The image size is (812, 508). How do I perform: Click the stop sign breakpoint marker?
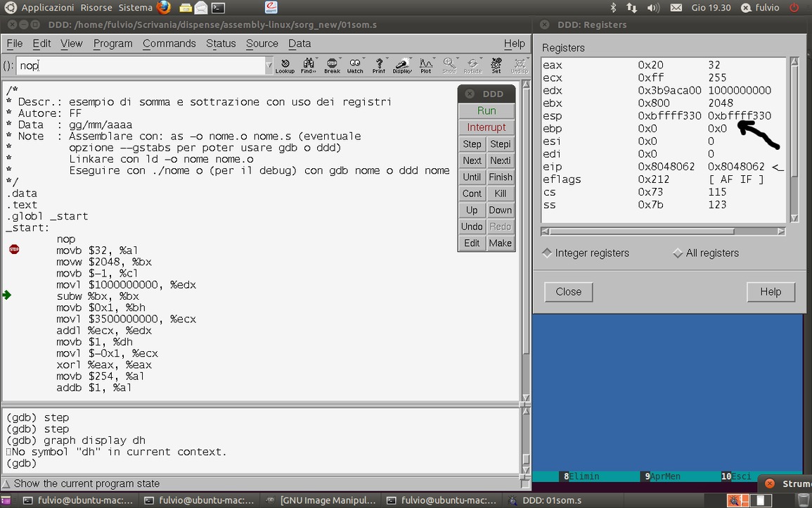[14, 250]
